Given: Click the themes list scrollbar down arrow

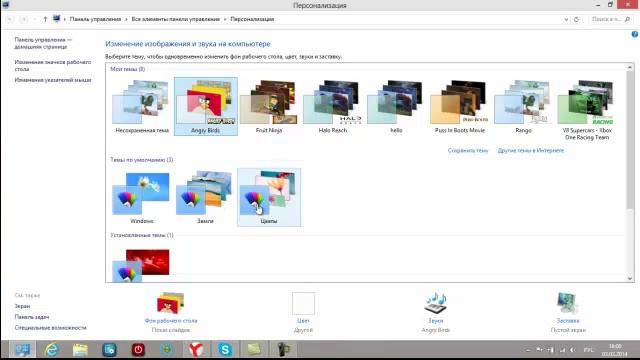Looking at the screenshot, I should point(630,278).
